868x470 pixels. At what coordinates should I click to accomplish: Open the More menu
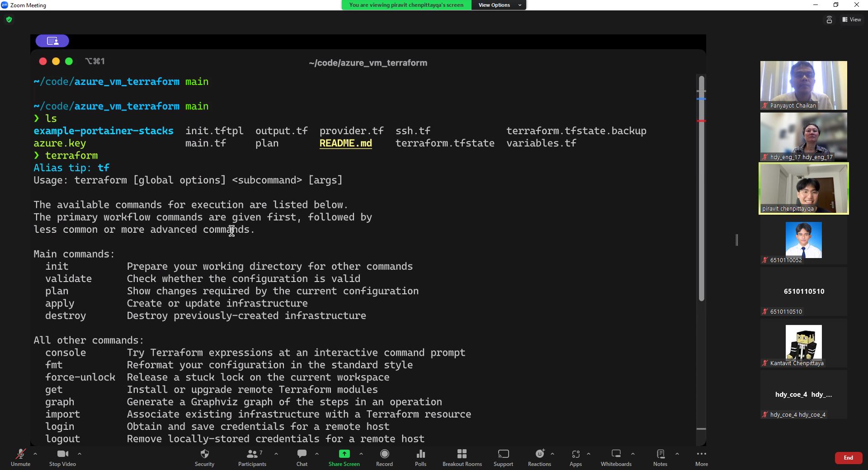click(x=701, y=454)
